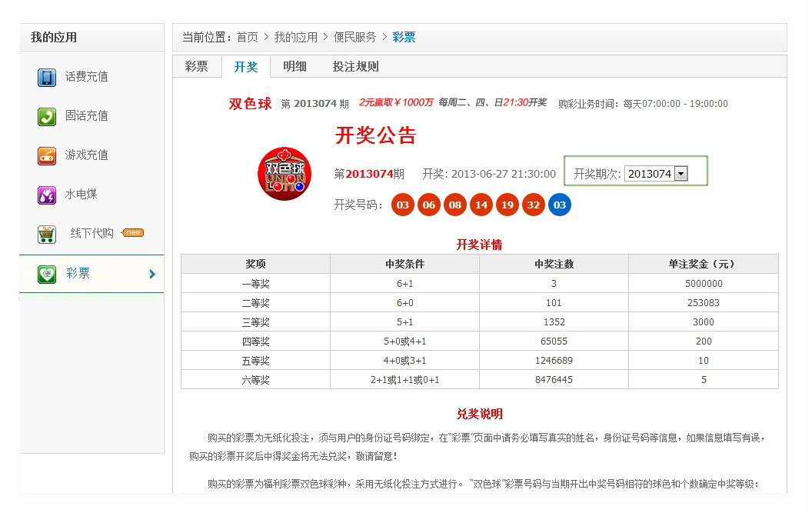Click the 话费充值 phone icon
The image size is (812, 513).
47,77
